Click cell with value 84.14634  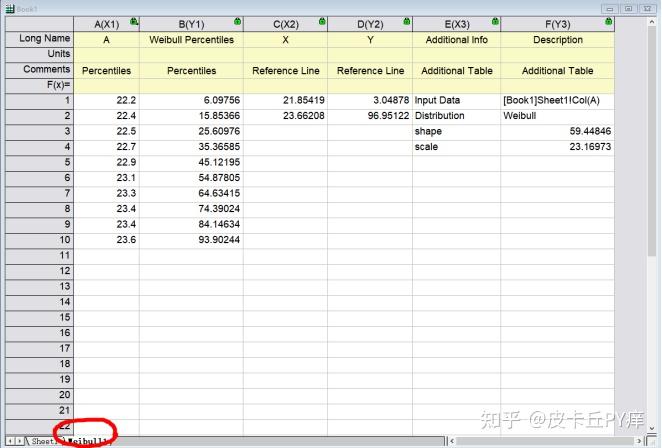click(191, 224)
